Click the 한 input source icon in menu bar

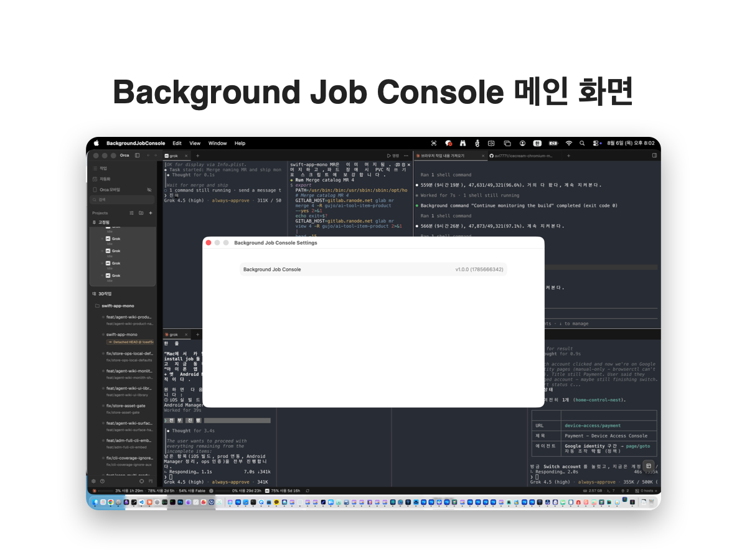[x=538, y=143]
